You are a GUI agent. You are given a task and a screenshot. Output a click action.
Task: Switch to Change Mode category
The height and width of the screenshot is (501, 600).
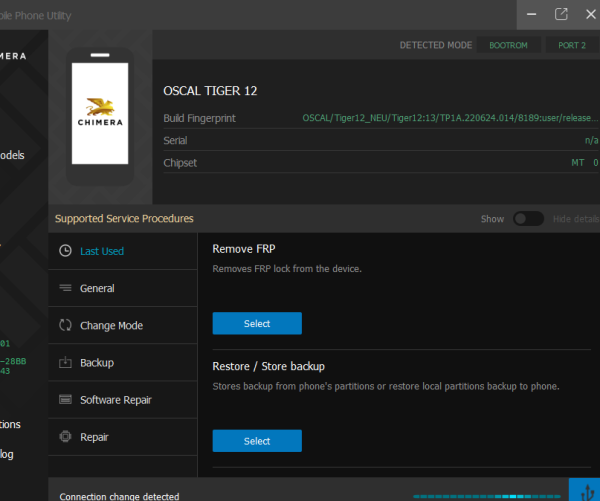tap(123, 325)
